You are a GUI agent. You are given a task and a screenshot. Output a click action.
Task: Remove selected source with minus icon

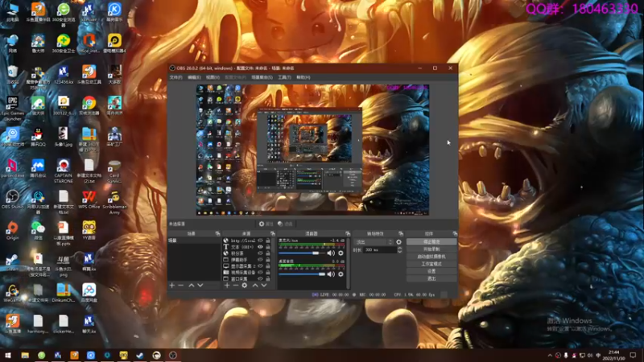click(235, 286)
